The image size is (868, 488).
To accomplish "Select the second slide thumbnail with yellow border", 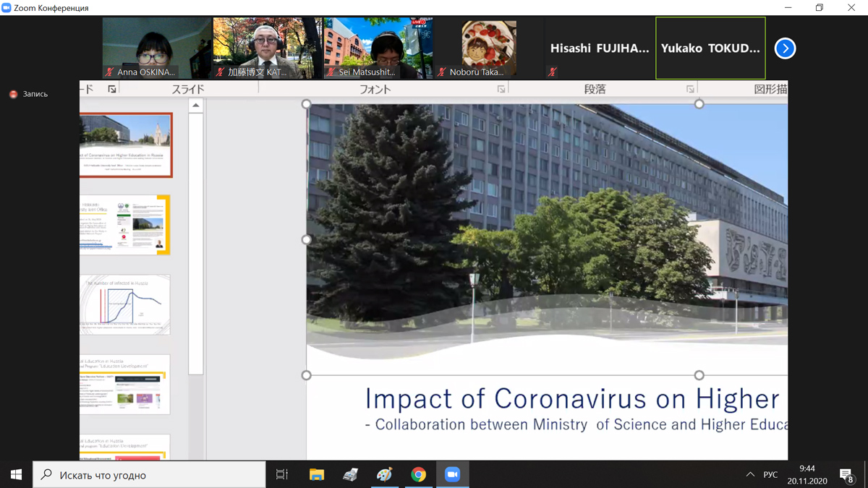I will coord(124,225).
